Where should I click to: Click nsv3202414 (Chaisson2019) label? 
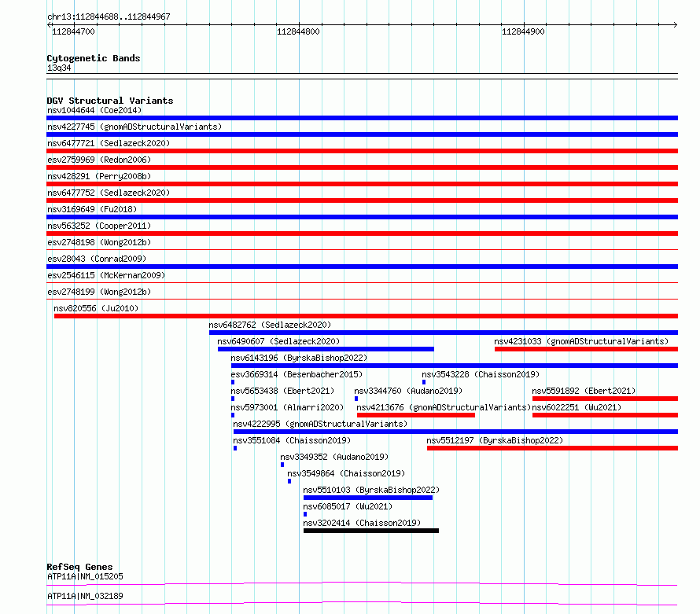[x=362, y=523]
